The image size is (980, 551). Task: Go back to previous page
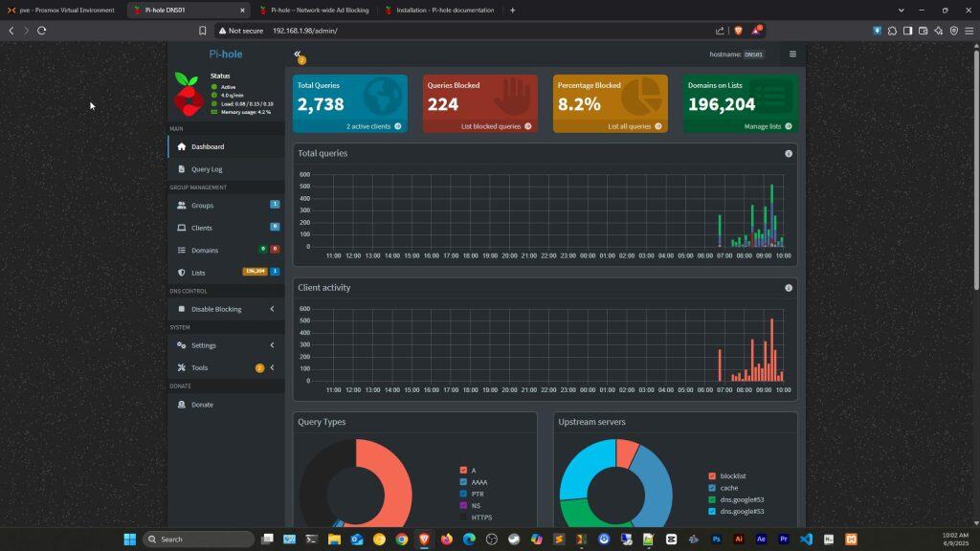point(11,30)
